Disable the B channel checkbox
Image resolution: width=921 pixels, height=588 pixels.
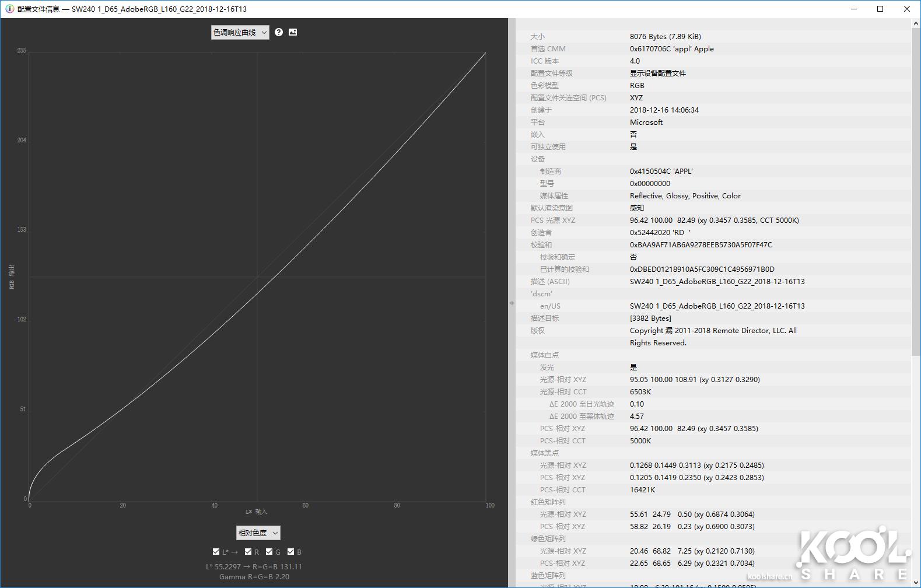coord(291,552)
